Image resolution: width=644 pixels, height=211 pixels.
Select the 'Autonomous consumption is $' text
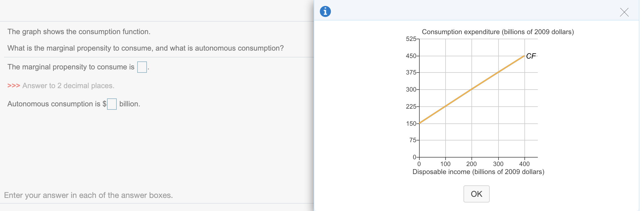[x=57, y=104]
